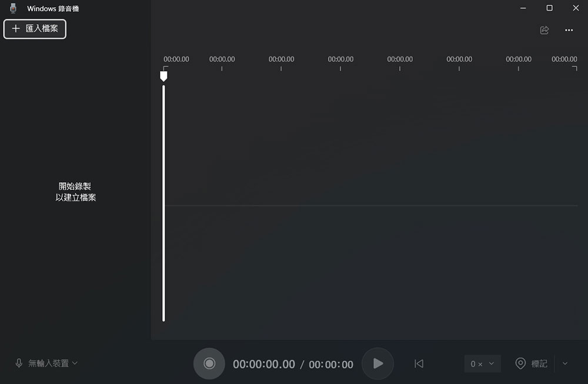Click the 匯入檔案 import button
The height and width of the screenshot is (384, 588).
35,29
